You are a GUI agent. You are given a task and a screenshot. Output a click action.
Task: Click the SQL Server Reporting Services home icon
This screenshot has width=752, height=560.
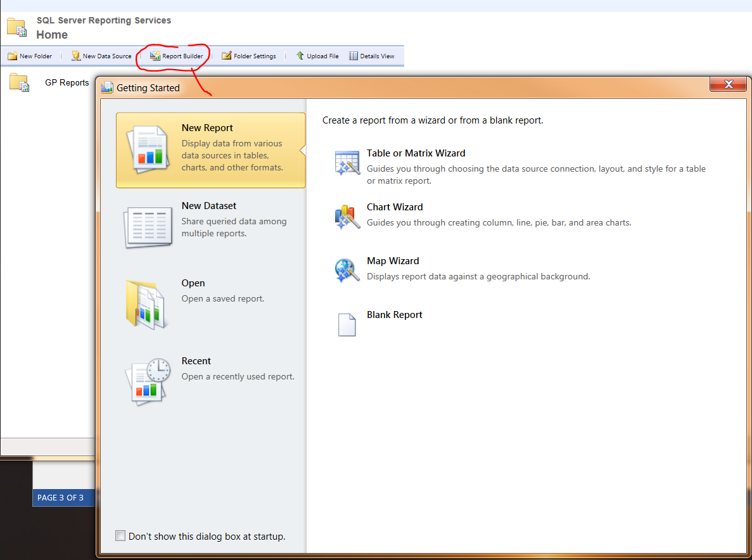tap(16, 27)
